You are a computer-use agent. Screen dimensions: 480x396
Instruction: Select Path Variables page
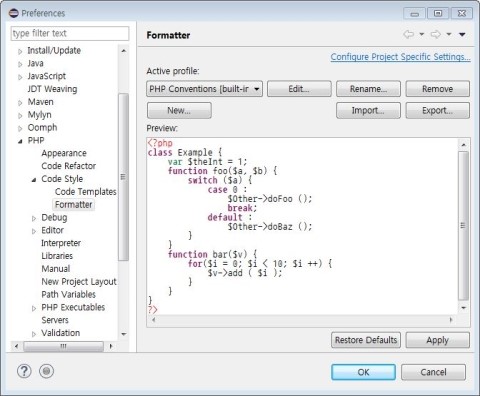(69, 294)
